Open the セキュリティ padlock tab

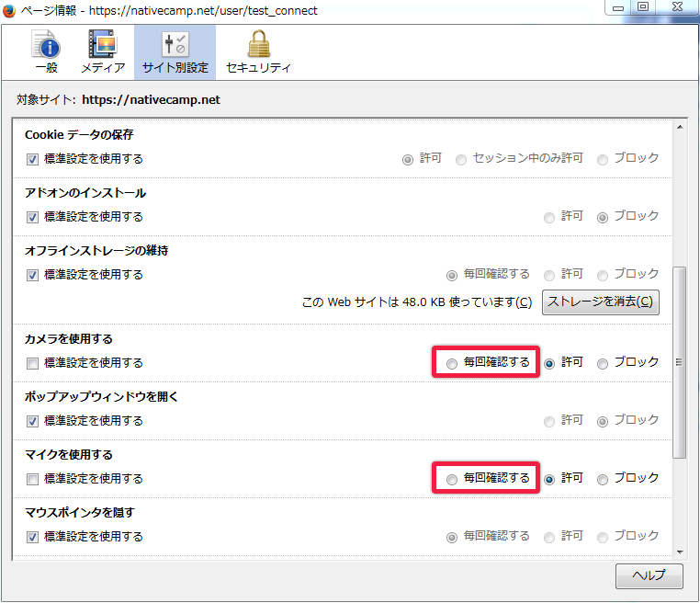pyautogui.click(x=258, y=51)
